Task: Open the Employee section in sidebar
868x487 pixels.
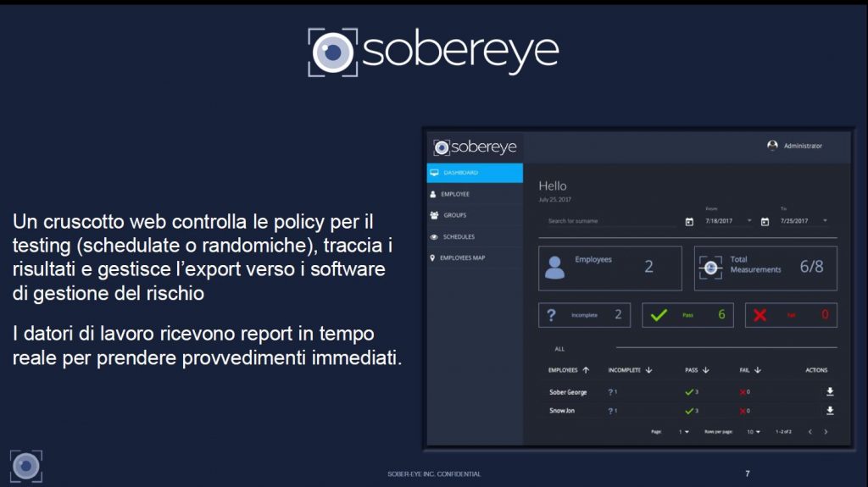Action: tap(475, 194)
